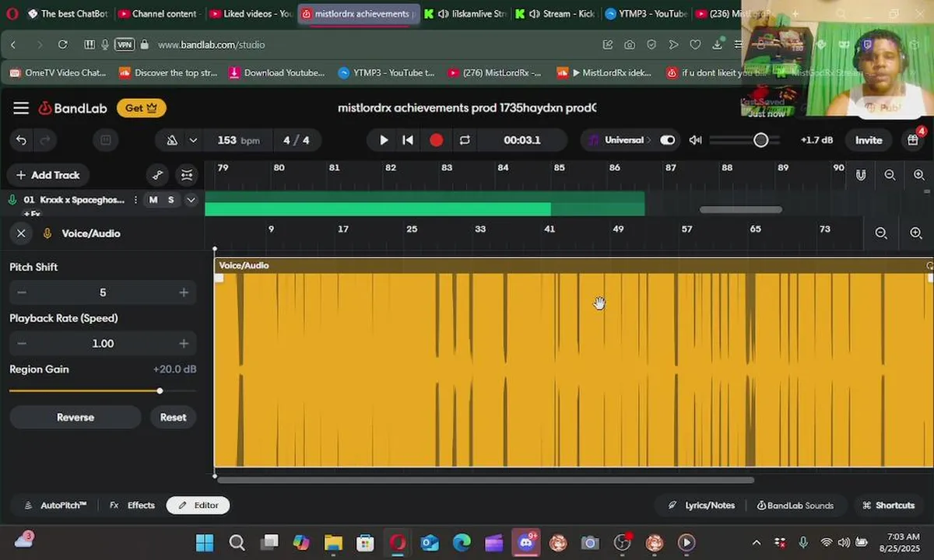934x560 pixels.
Task: Increase Pitch Shift with plus
Action: coord(184,292)
